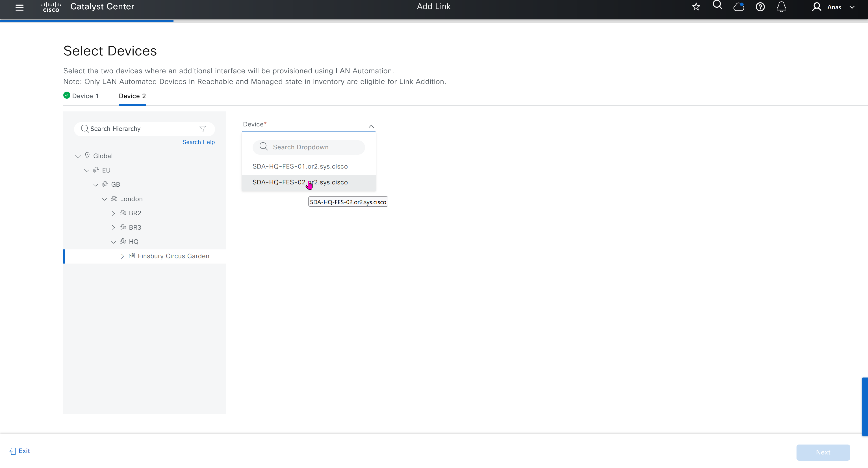This screenshot has height=468, width=868.
Task: Open global search magnifier icon
Action: [717, 5]
